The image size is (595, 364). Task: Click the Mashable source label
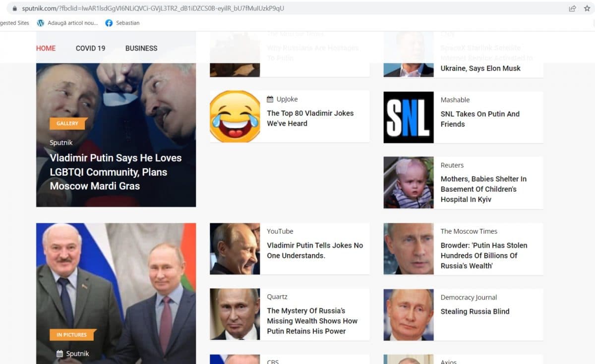[455, 100]
